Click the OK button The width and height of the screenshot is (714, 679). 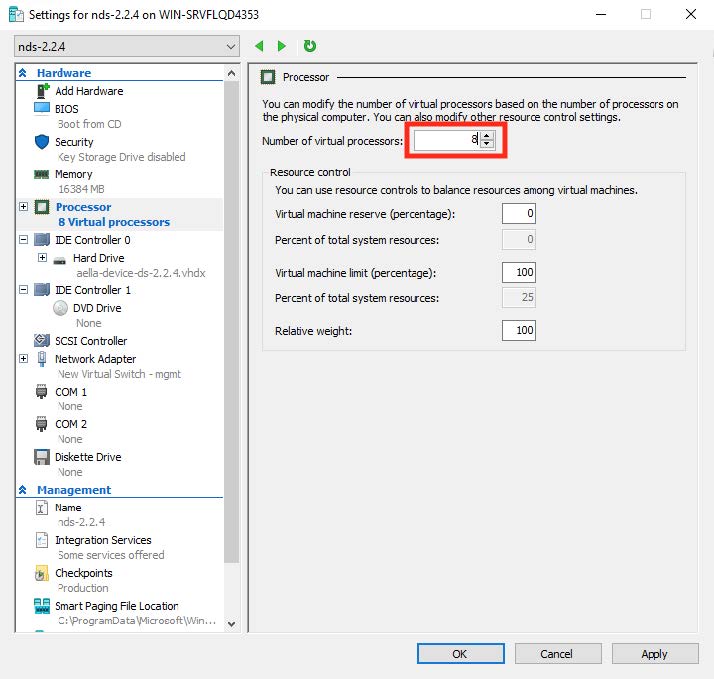click(x=459, y=654)
